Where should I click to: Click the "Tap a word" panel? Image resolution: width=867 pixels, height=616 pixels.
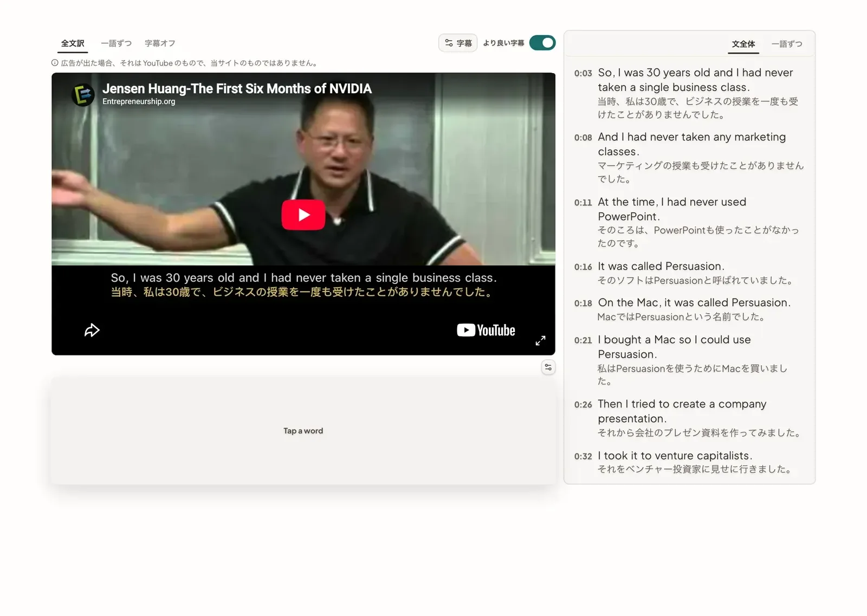(x=303, y=431)
